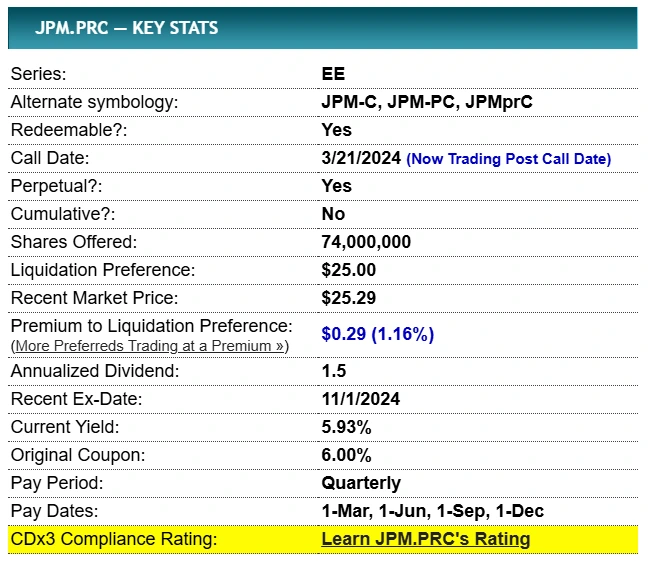Image resolution: width=655 pixels, height=565 pixels.
Task: Click Current Yield value '5.93%'
Action: tap(346, 427)
